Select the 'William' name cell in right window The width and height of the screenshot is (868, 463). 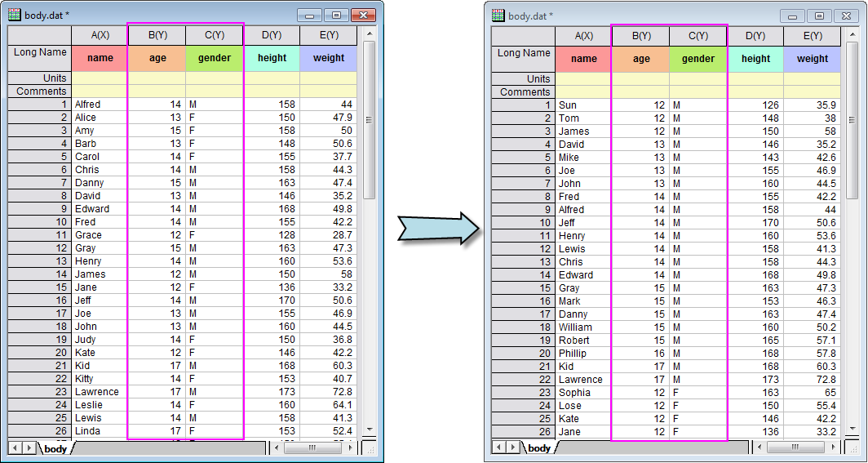coord(584,327)
